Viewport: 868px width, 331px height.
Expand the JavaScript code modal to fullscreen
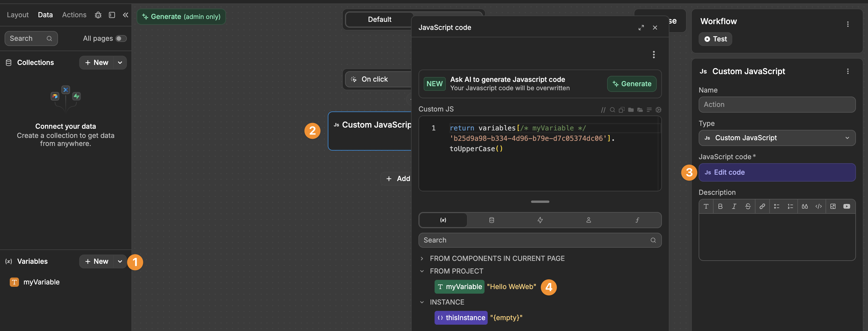[x=641, y=28]
